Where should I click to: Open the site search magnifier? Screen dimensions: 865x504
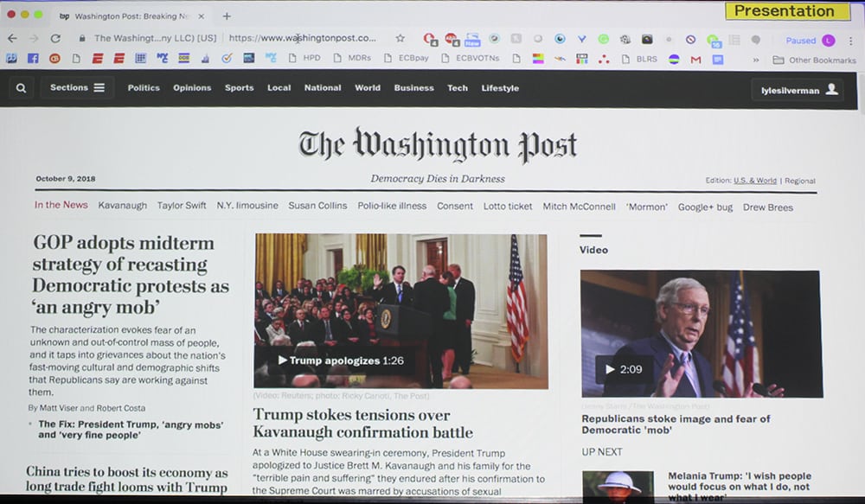(x=21, y=87)
